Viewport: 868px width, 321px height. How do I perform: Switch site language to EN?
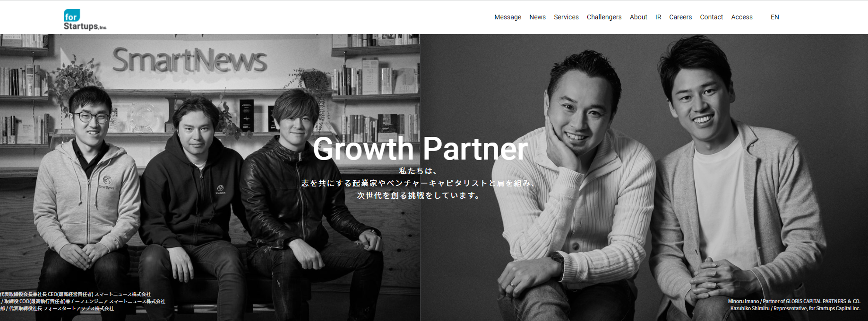775,17
